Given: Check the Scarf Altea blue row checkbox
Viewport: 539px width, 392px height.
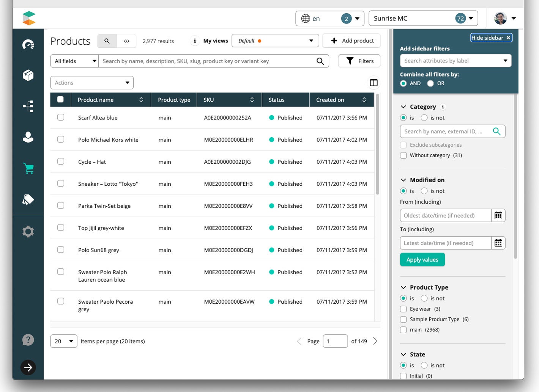Looking at the screenshot, I should 61,118.
